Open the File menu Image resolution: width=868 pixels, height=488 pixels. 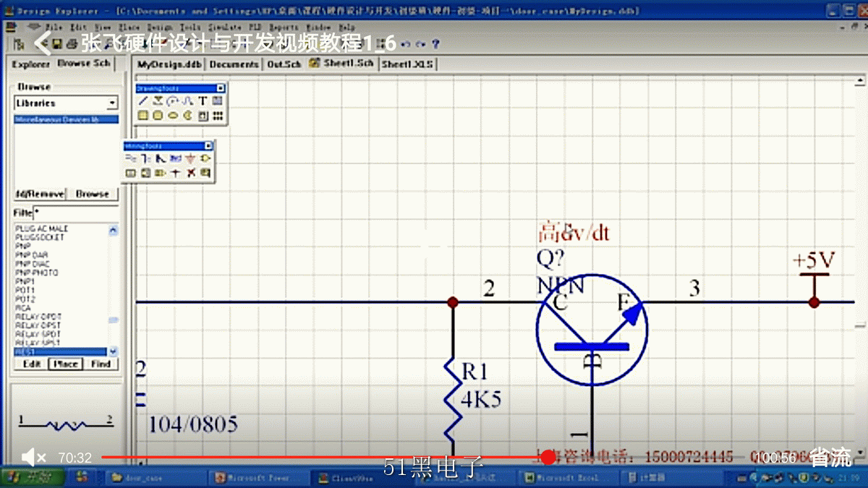pyautogui.click(x=54, y=27)
